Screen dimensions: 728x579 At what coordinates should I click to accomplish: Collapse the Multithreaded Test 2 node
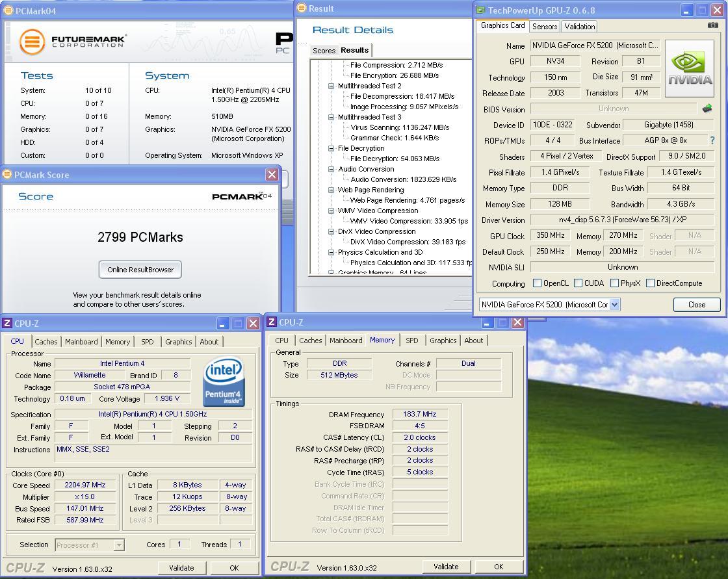pos(331,86)
